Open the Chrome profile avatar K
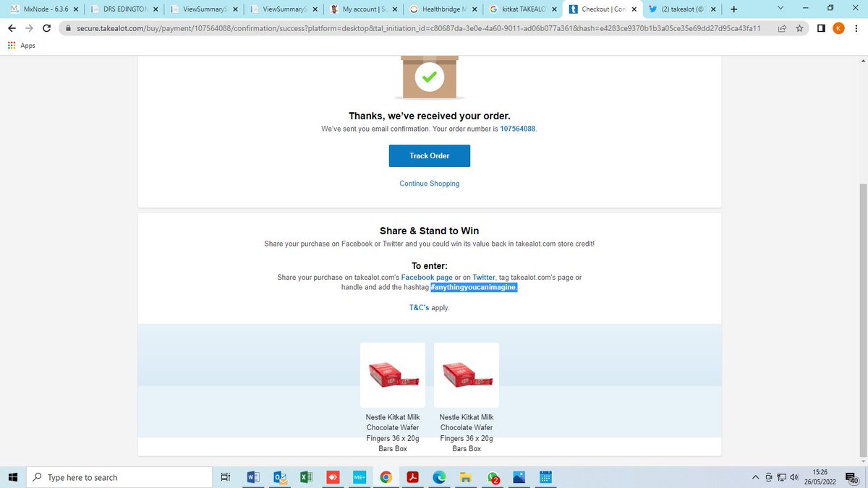Screen dimensions: 868x488 tap(838, 28)
